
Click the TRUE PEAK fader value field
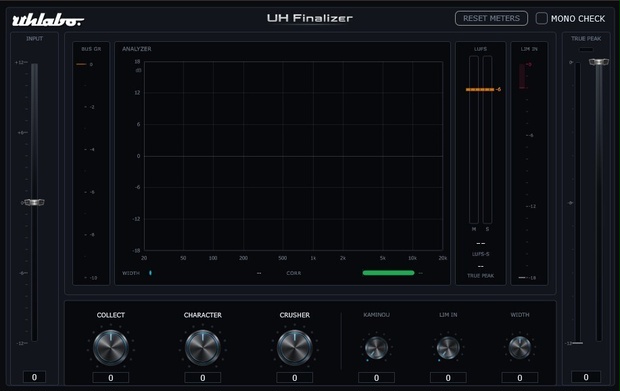click(x=586, y=377)
